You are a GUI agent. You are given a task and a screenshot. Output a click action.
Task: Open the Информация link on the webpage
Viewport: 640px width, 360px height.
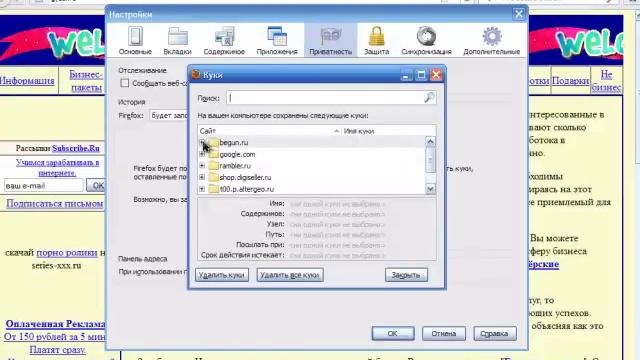point(27,80)
